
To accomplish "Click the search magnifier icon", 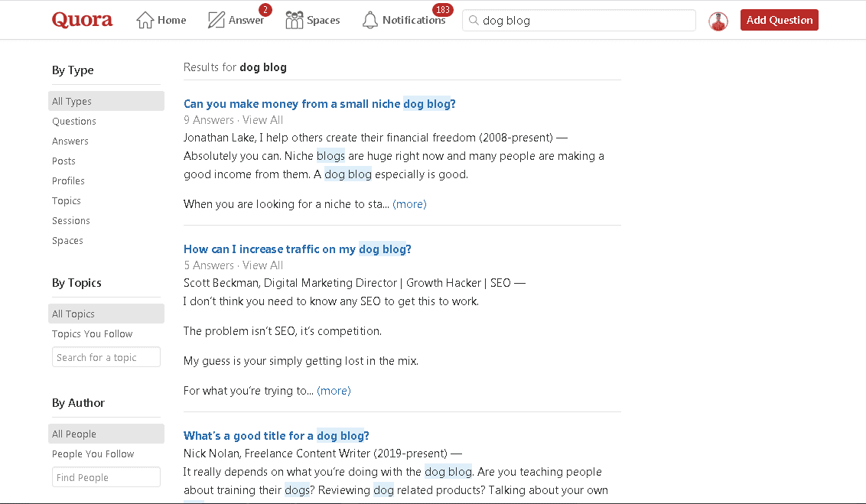I will tap(474, 21).
